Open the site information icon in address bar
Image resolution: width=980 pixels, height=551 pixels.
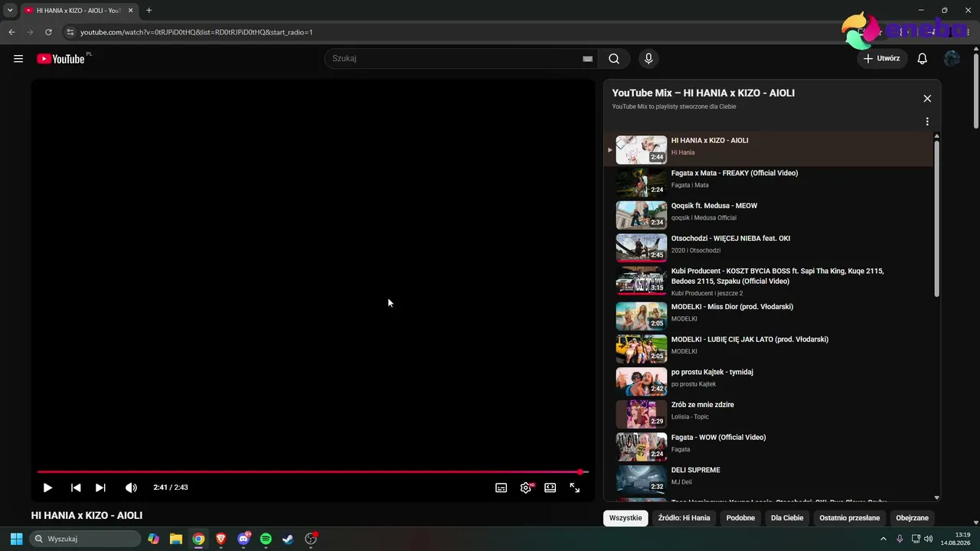point(70,32)
